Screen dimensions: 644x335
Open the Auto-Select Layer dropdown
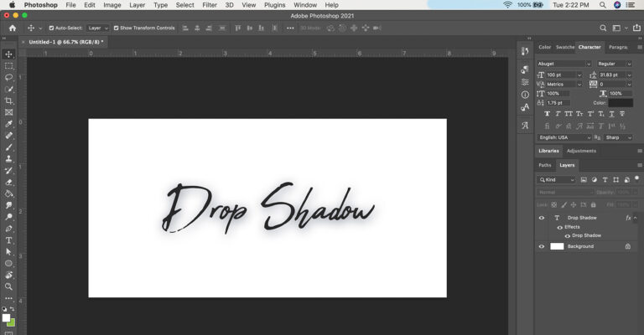click(x=98, y=28)
